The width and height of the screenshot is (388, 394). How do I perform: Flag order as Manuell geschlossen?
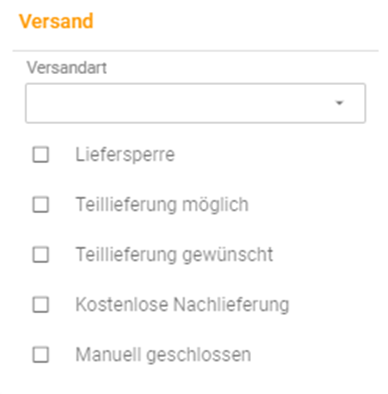pos(41,355)
